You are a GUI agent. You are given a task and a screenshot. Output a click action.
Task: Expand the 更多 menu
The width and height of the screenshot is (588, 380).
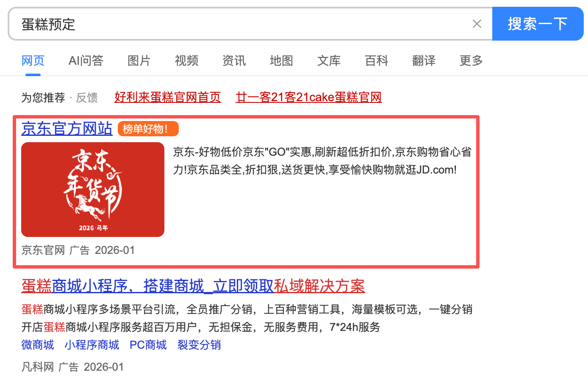pos(471,61)
